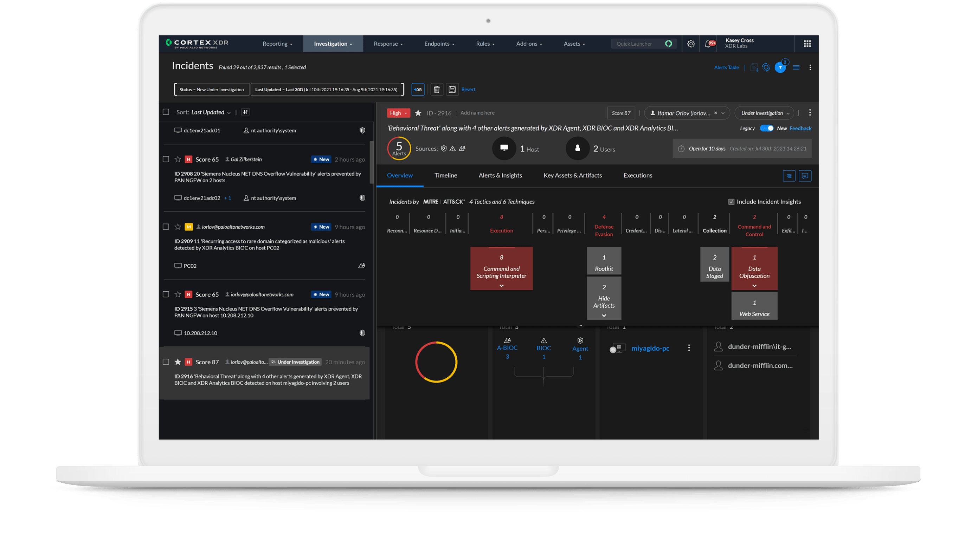Click the delete filter trash icon
959x560 pixels.
point(437,89)
